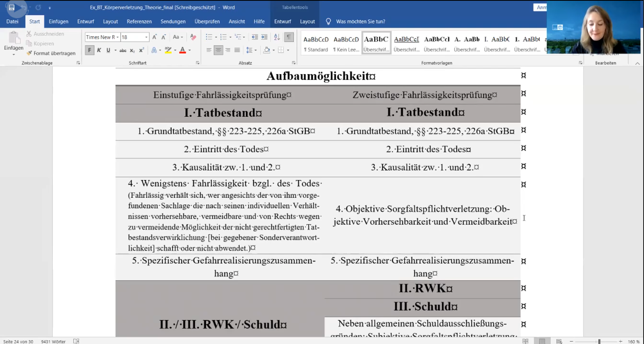Sort with the A-Z sort icon
The image size is (644, 344).
pos(277,37)
